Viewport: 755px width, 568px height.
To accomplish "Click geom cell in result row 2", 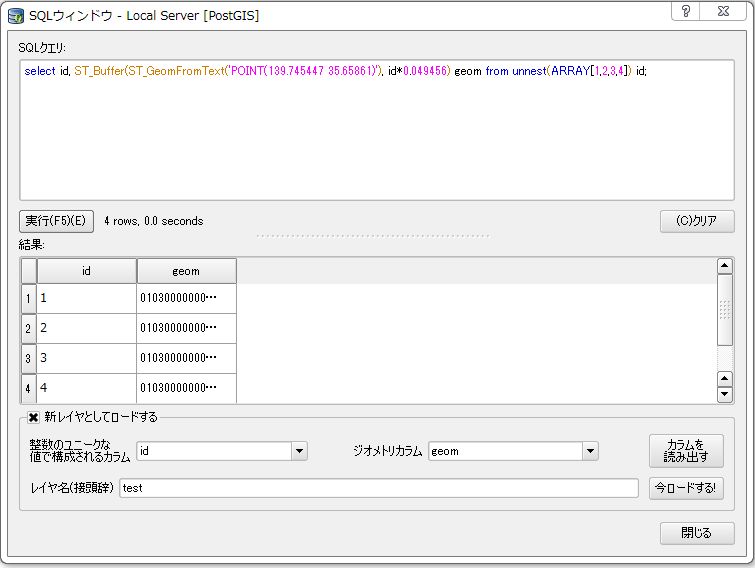I will (186, 328).
